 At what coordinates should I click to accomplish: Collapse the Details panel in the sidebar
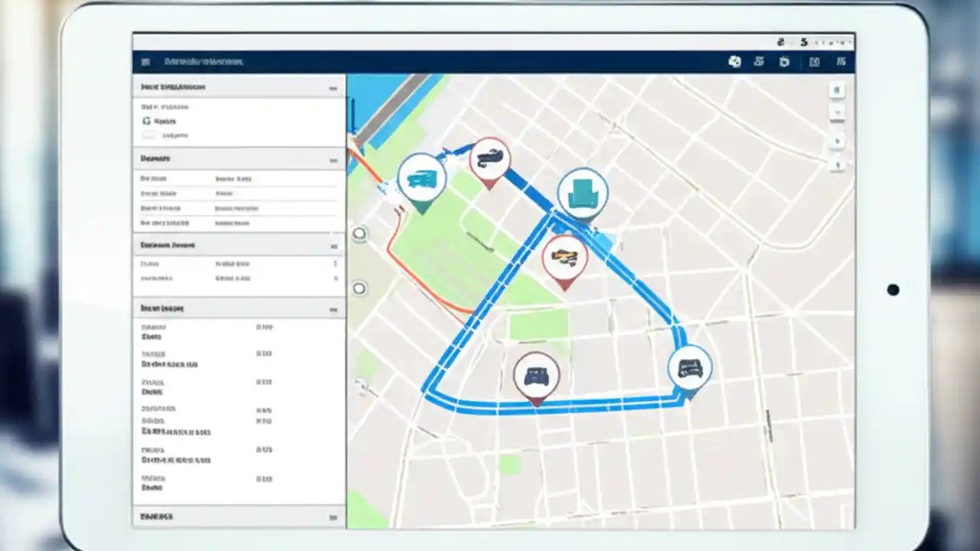333,160
